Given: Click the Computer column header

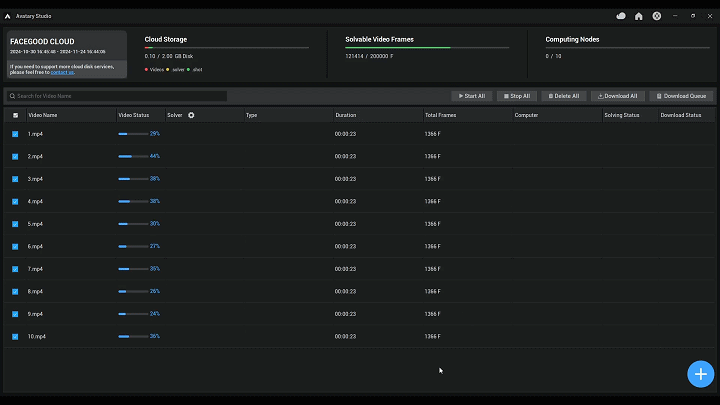Looking at the screenshot, I should 526,115.
